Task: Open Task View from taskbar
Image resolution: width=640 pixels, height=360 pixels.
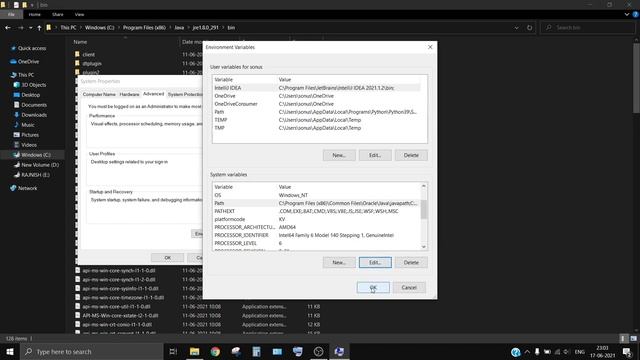Action: point(173,351)
